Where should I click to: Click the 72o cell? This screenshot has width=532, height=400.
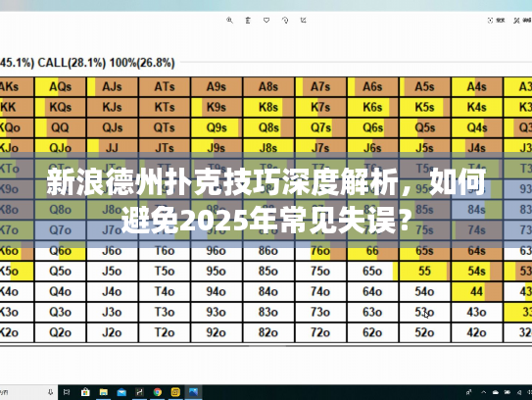(x=320, y=332)
